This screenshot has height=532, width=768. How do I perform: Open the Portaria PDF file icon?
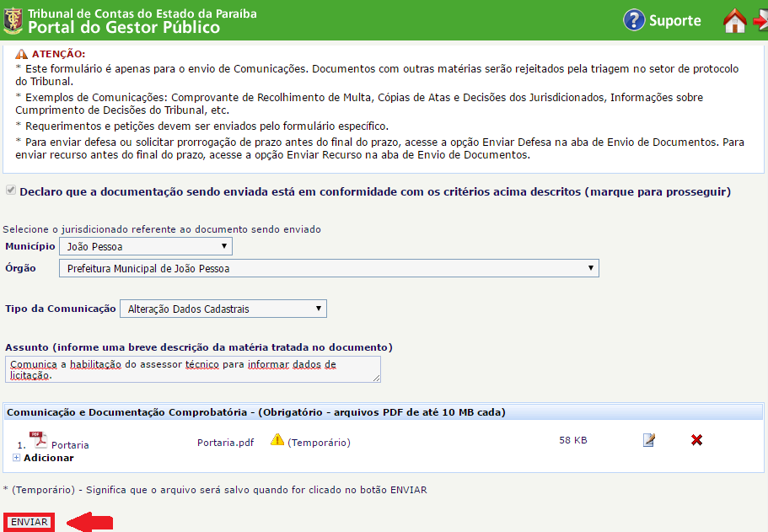(38, 440)
